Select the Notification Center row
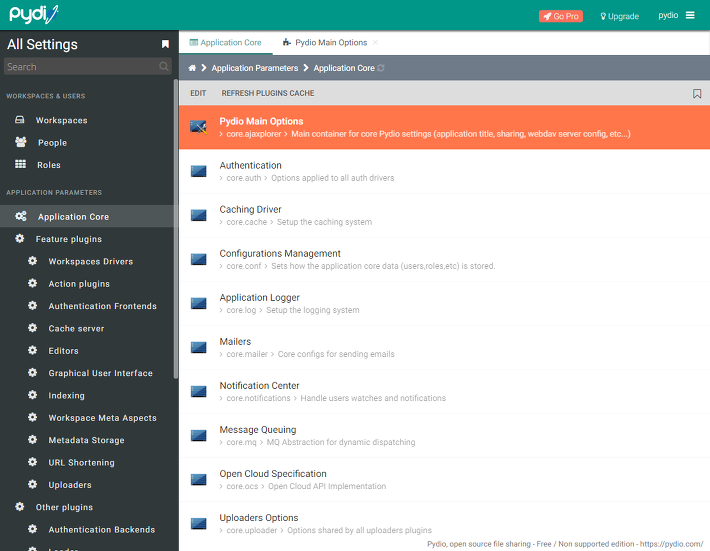The height and width of the screenshot is (551, 710). [444, 392]
